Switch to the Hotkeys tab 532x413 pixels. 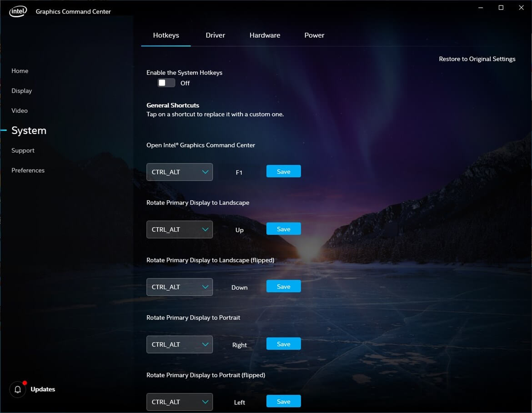(166, 35)
